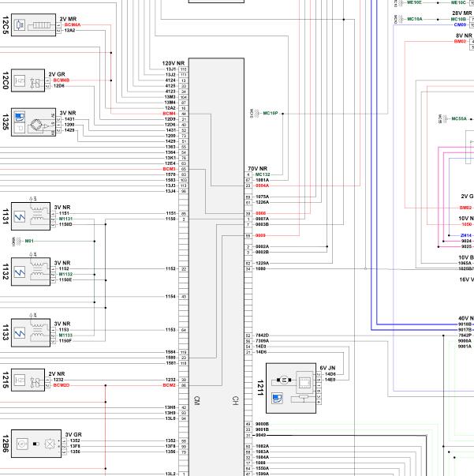Image resolution: width=474 pixels, height=476 pixels.
Task: Select the red BCM4A wire label
Action: coord(73,25)
